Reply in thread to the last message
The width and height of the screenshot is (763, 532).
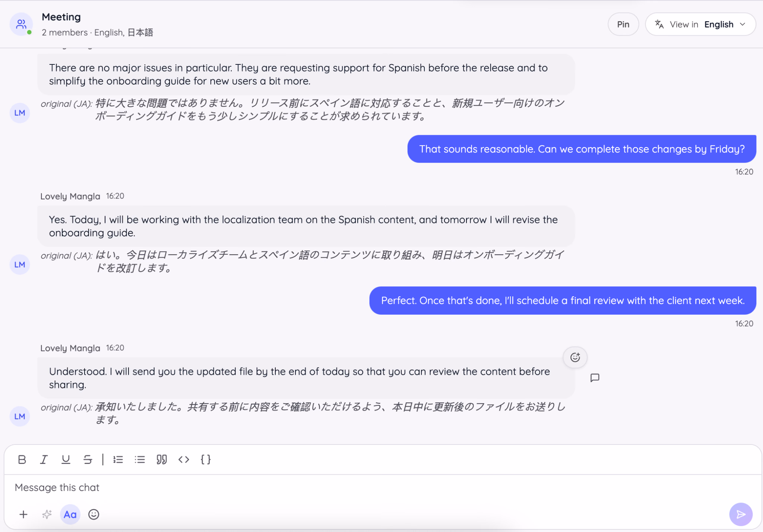(595, 378)
